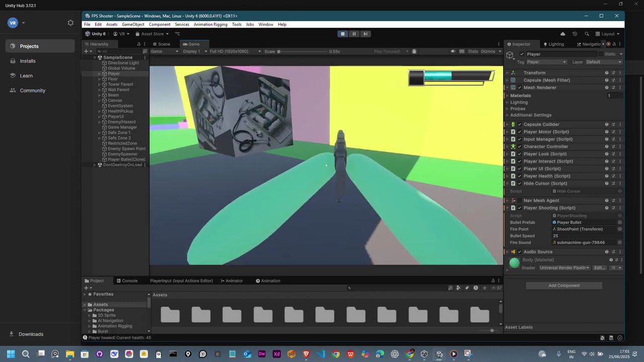Switch to the Console tab
644x362 pixels.
click(x=127, y=281)
